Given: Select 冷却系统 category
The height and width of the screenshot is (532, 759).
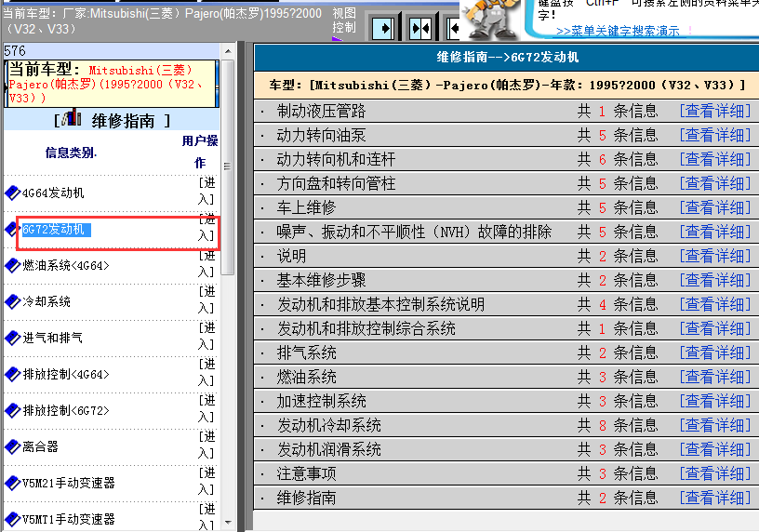Looking at the screenshot, I should tap(47, 301).
